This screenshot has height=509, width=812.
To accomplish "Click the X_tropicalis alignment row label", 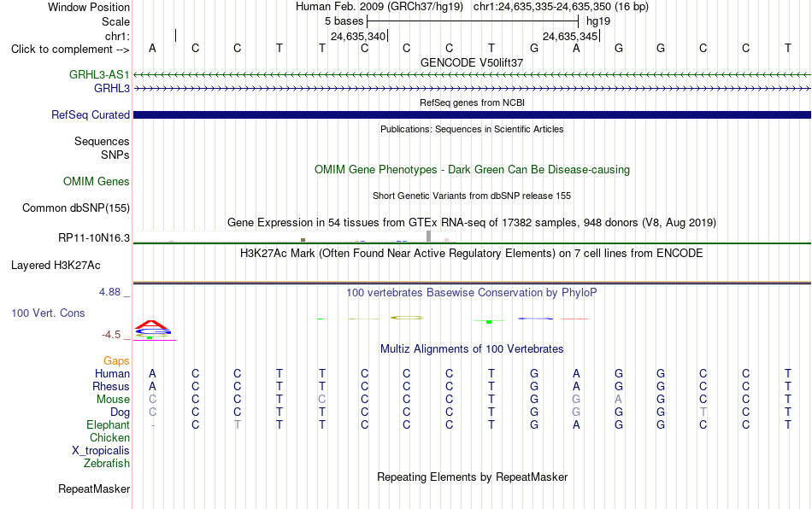I will (101, 451).
